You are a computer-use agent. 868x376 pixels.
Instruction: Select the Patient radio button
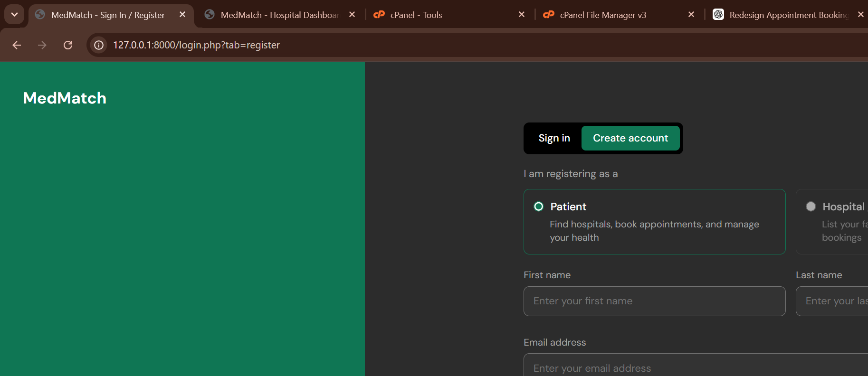pyautogui.click(x=539, y=207)
